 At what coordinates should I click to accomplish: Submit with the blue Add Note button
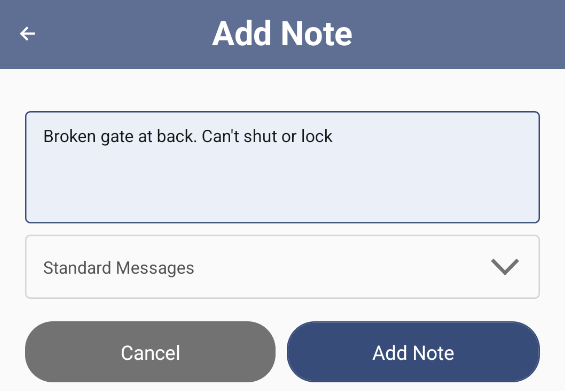click(x=413, y=352)
